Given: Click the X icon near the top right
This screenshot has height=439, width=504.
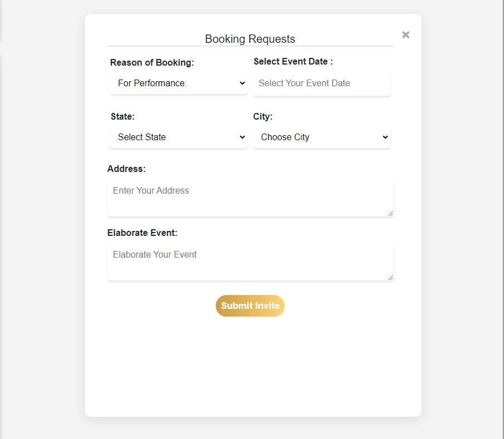Looking at the screenshot, I should [x=406, y=34].
